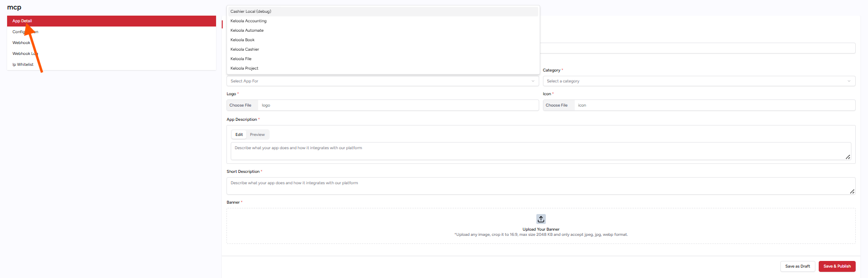
Task: Click the Logo file name field
Action: pyautogui.click(x=398, y=105)
